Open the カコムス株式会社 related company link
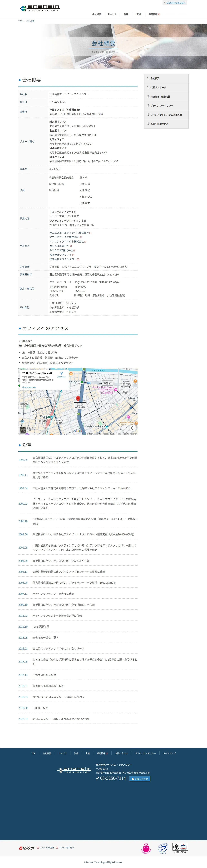Screen dimensions: 207x868 point(61,246)
